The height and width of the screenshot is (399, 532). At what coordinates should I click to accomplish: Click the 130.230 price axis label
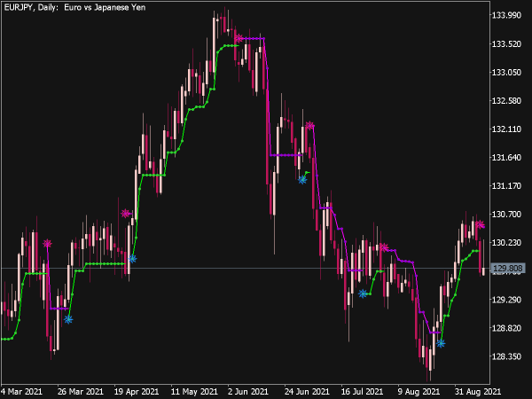coord(507,243)
